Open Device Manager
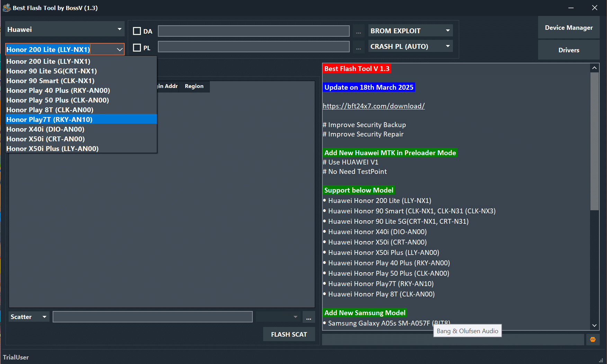The width and height of the screenshot is (607, 364). tap(569, 28)
